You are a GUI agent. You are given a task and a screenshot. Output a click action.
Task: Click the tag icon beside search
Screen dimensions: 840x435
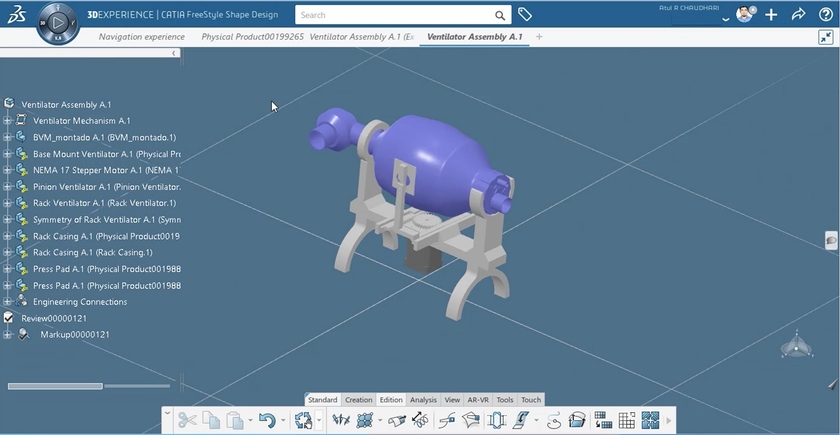(525, 15)
